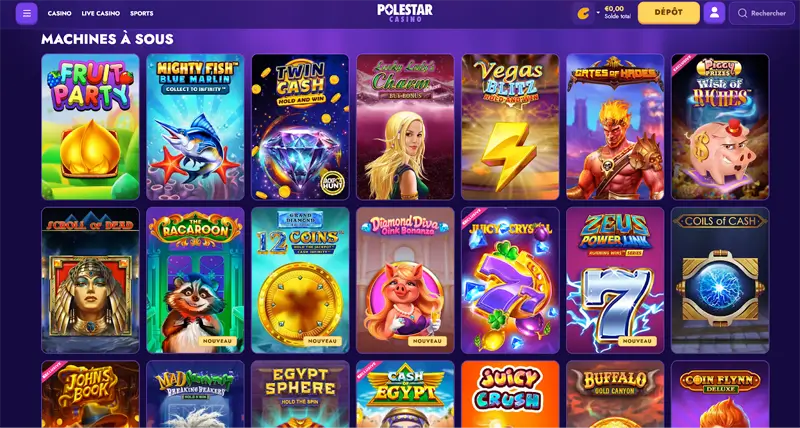800x428 pixels.
Task: Open the hamburger menu icon
Action: click(x=27, y=13)
